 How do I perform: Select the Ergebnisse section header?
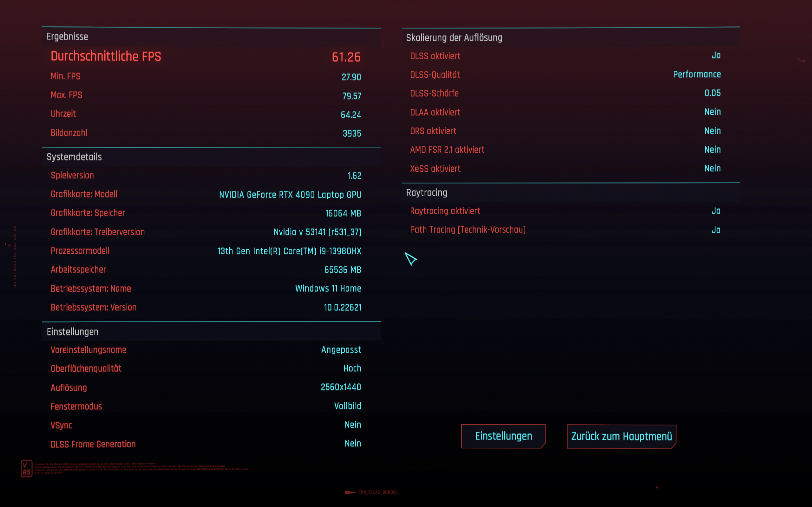click(68, 36)
